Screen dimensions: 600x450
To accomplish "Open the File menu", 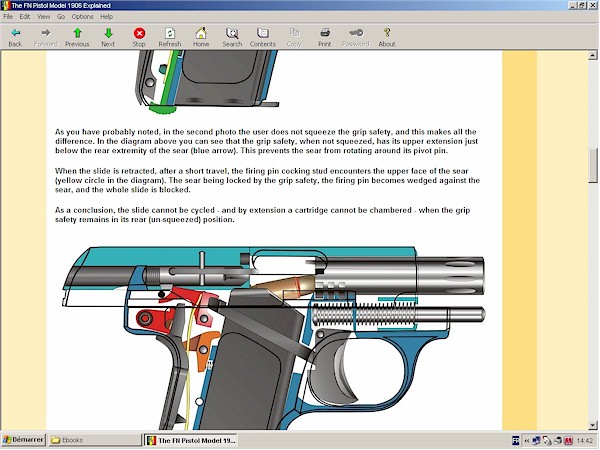I will (x=8, y=17).
